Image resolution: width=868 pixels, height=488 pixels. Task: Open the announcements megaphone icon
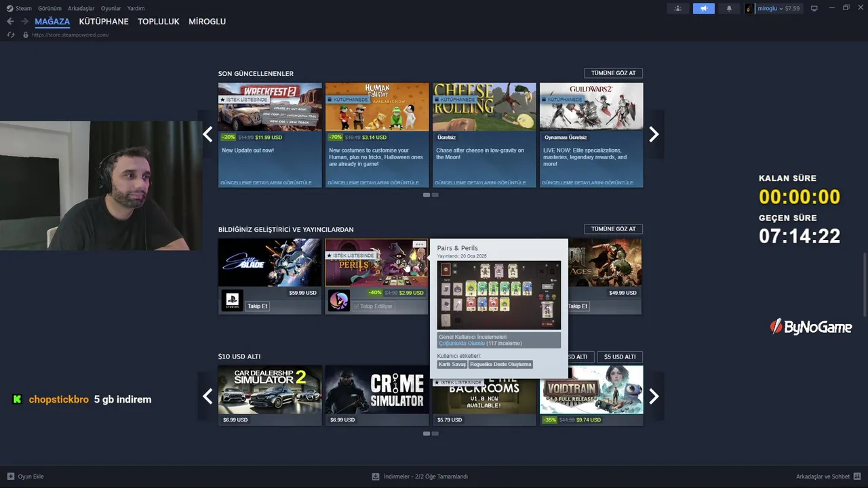[704, 9]
